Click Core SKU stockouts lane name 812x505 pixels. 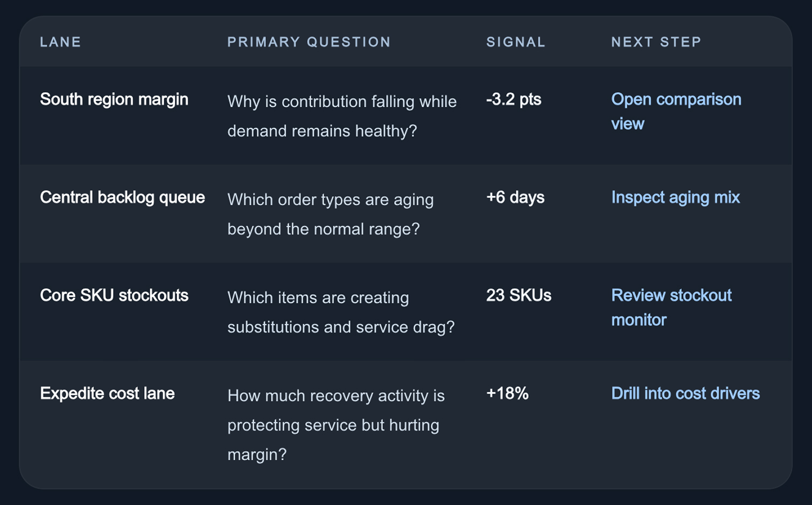pos(114,295)
